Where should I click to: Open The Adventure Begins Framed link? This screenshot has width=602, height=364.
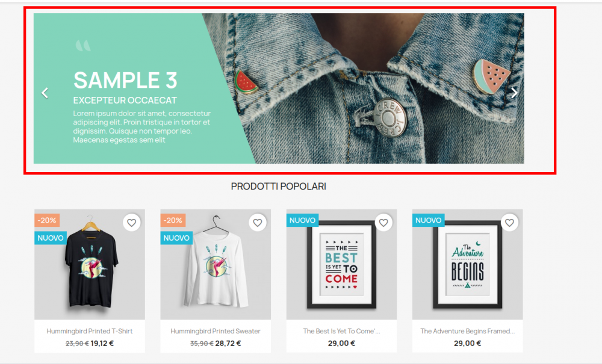[467, 331]
